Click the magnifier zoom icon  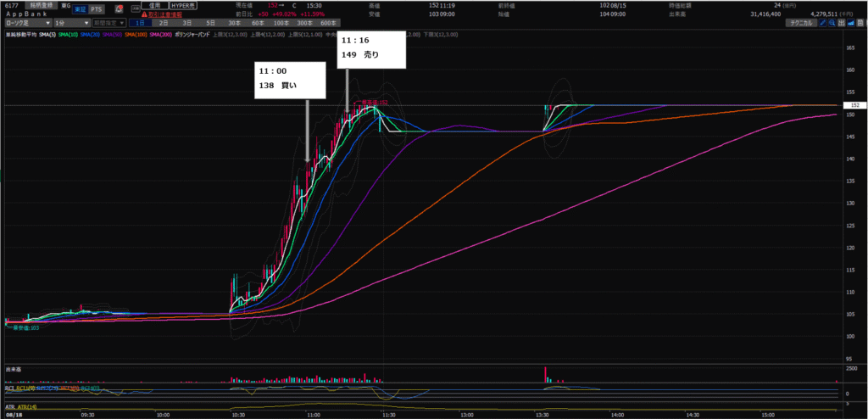832,23
